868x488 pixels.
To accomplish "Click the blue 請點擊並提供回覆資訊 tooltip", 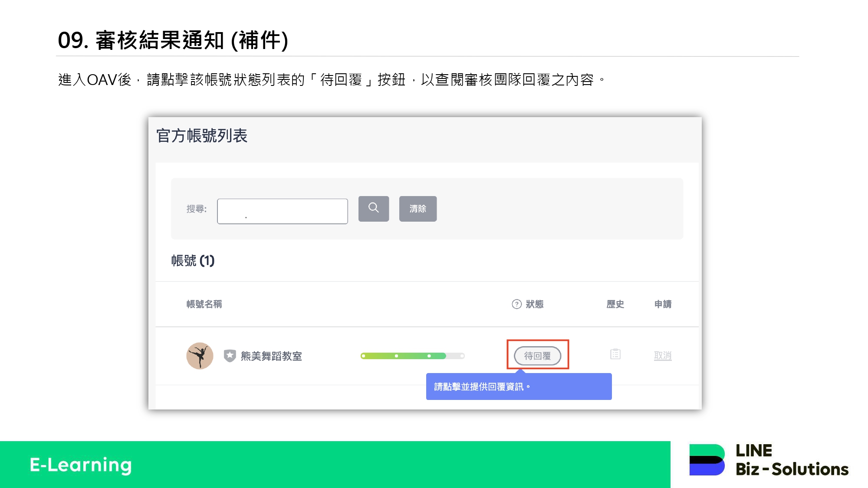I will click(519, 386).
